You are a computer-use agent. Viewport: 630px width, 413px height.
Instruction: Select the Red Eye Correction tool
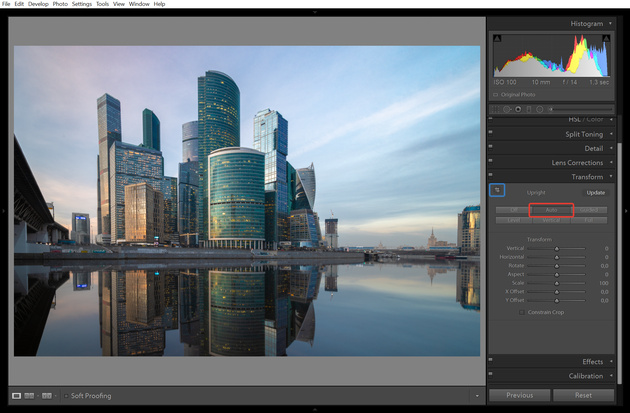pyautogui.click(x=518, y=109)
